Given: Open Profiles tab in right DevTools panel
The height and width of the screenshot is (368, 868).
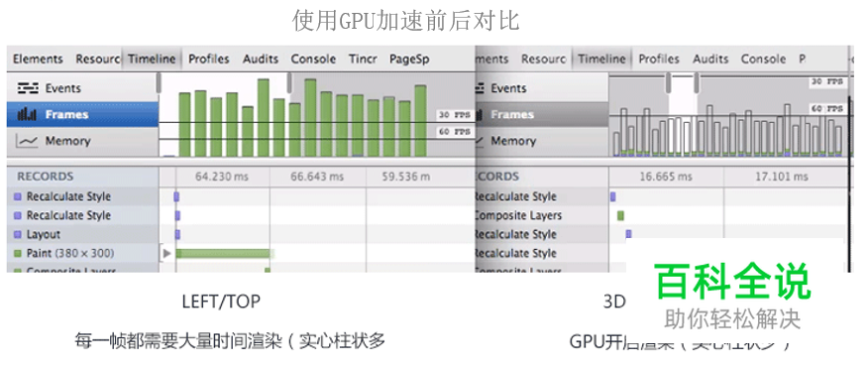Looking at the screenshot, I should click(659, 59).
